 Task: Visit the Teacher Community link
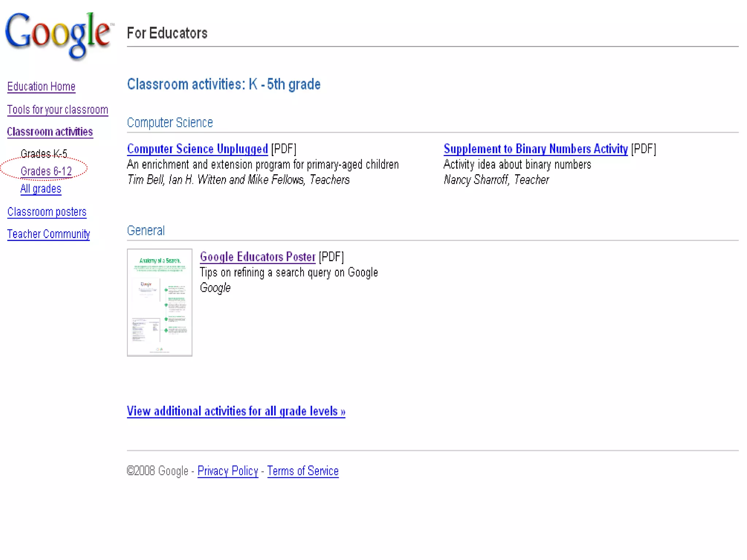coord(49,234)
